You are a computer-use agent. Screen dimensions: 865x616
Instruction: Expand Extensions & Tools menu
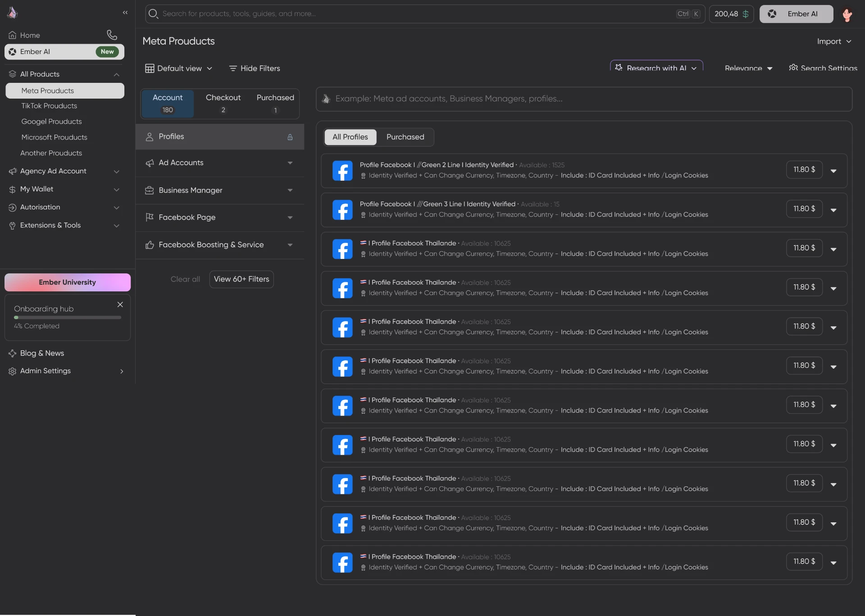point(117,226)
